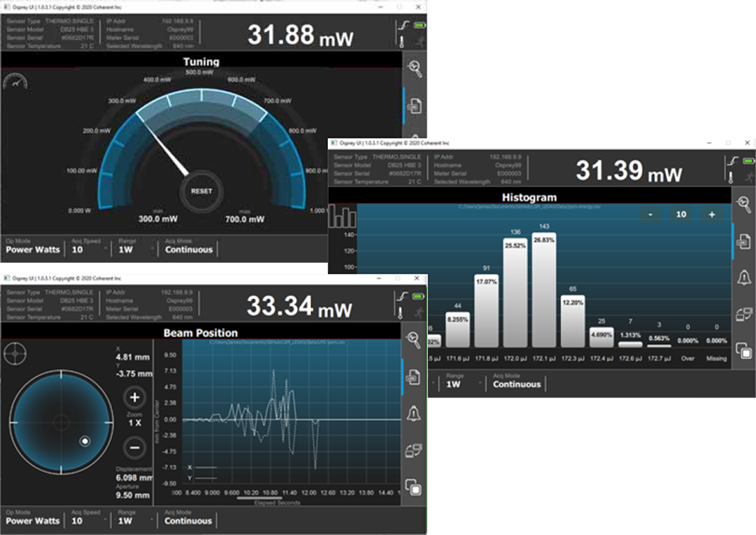
Task: Toggle the green power switch in the Tuning window
Action: click(x=420, y=25)
